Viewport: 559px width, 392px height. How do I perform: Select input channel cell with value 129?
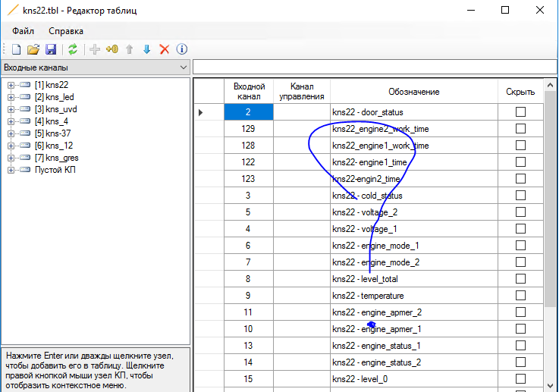point(249,129)
